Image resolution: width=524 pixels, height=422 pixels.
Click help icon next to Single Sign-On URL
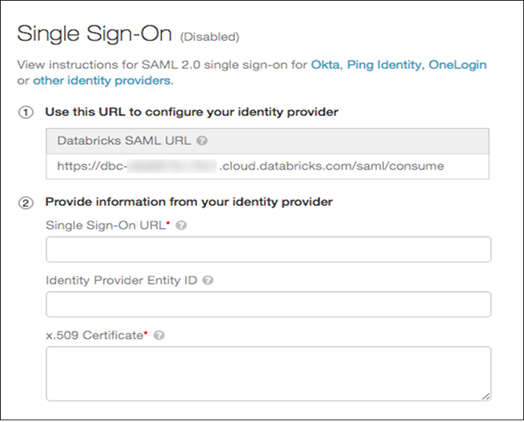[181, 226]
